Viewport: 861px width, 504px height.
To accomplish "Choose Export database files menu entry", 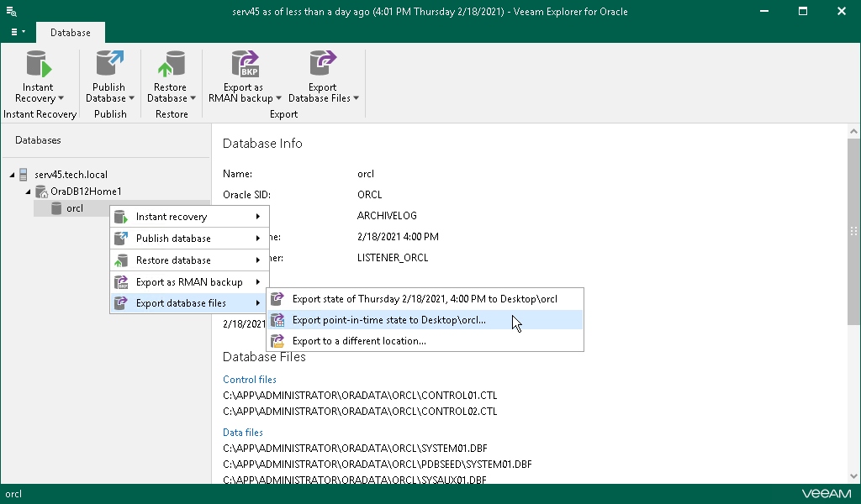I will click(x=189, y=302).
